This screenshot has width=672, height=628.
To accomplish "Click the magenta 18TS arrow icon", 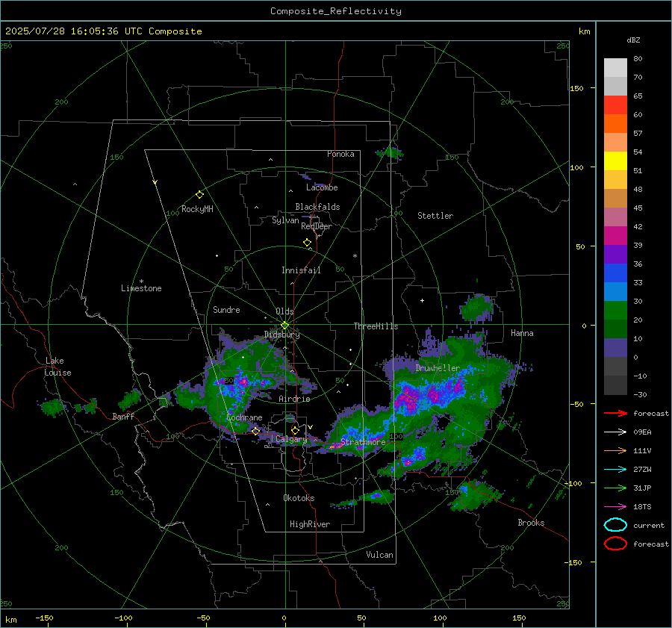I will tap(615, 507).
